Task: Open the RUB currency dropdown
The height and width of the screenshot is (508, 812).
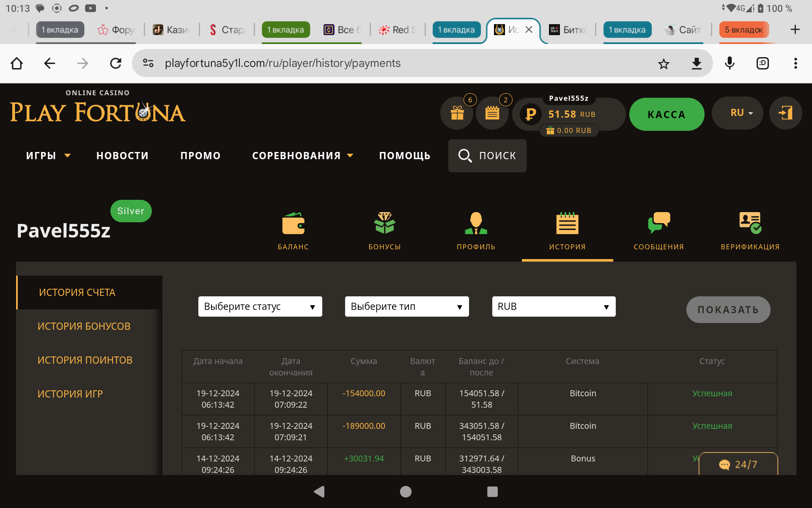Action: tap(553, 306)
